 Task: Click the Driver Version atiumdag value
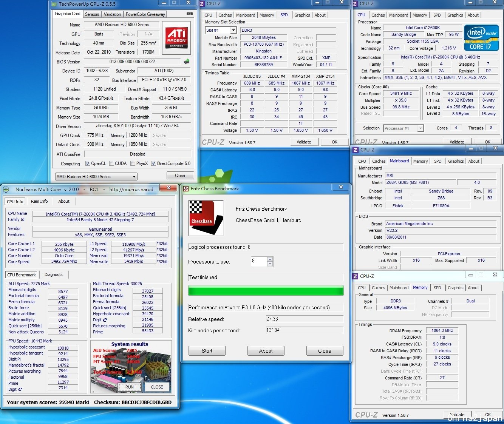pyautogui.click(x=137, y=126)
